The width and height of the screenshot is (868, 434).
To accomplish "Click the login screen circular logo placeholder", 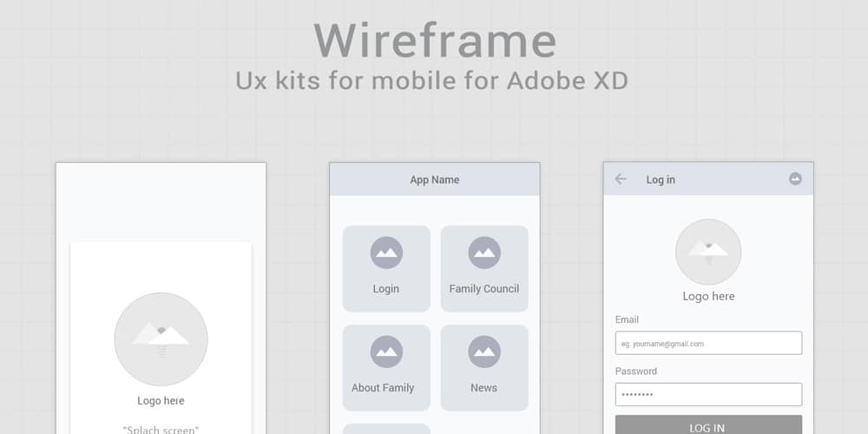I will 708,252.
